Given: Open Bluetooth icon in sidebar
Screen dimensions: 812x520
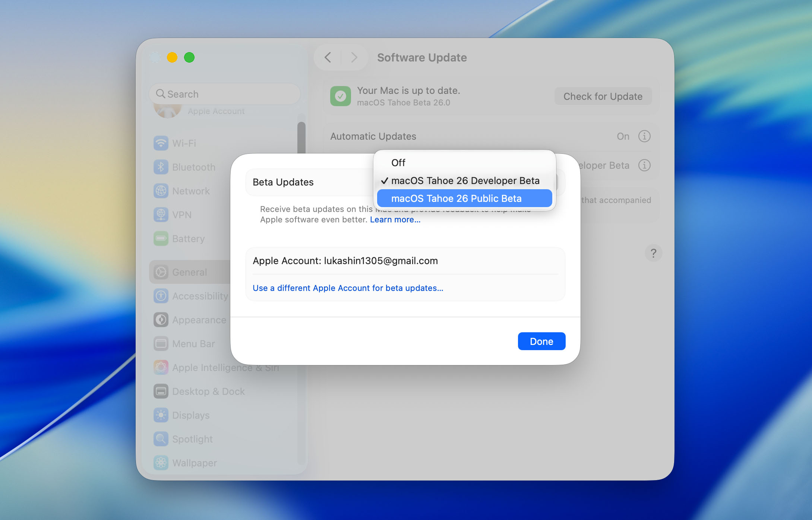Looking at the screenshot, I should pos(161,167).
